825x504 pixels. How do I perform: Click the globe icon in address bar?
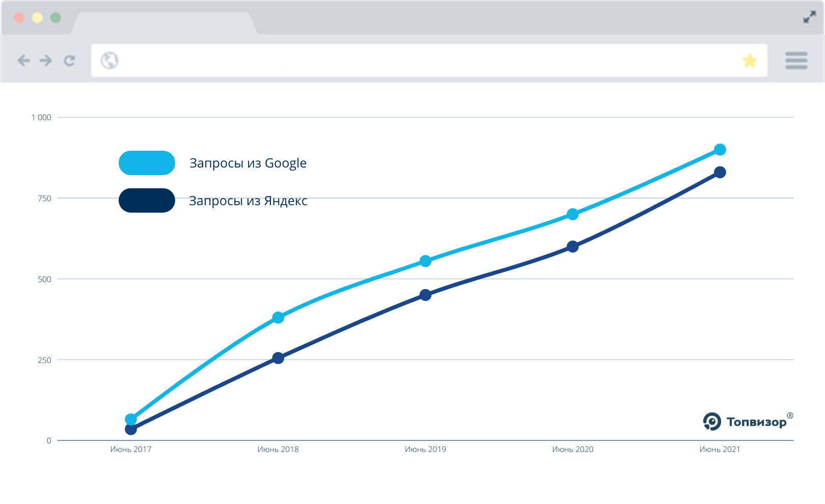click(109, 61)
